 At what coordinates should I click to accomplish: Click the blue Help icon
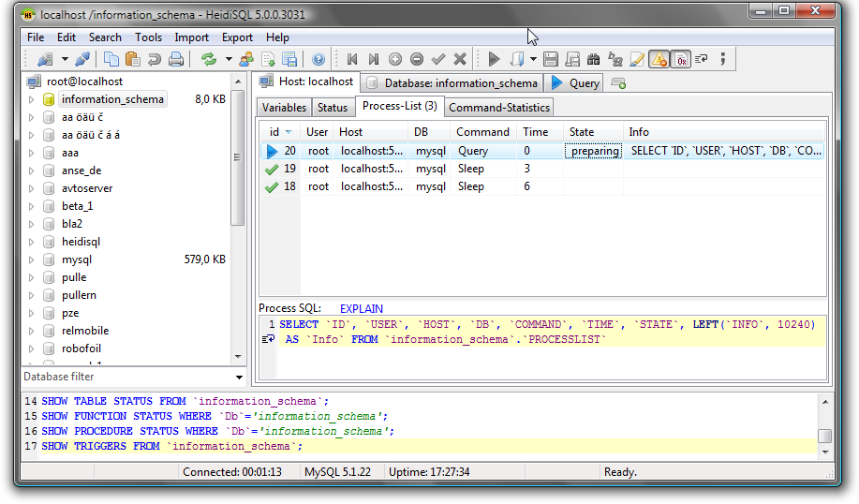[x=318, y=59]
